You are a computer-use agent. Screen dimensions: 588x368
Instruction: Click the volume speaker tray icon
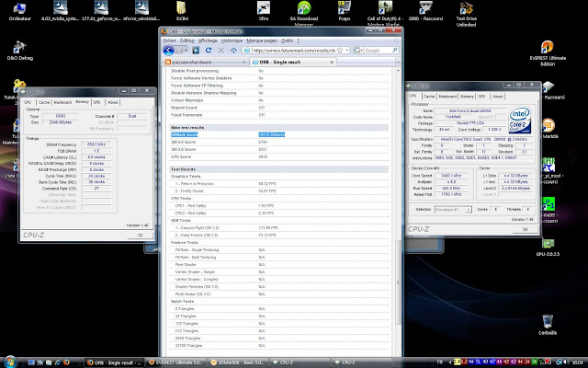coord(566,362)
